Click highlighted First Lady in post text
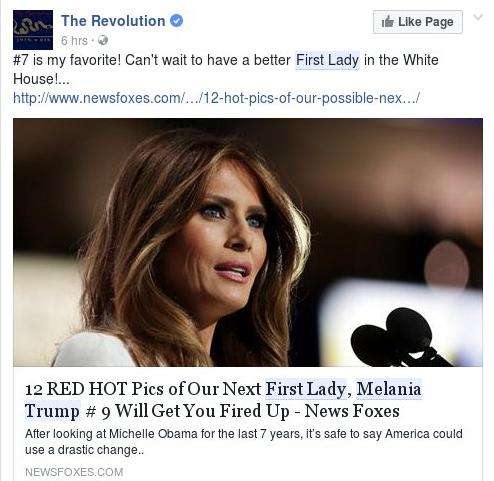Image resolution: width=494 pixels, height=481 pixels. (x=328, y=60)
